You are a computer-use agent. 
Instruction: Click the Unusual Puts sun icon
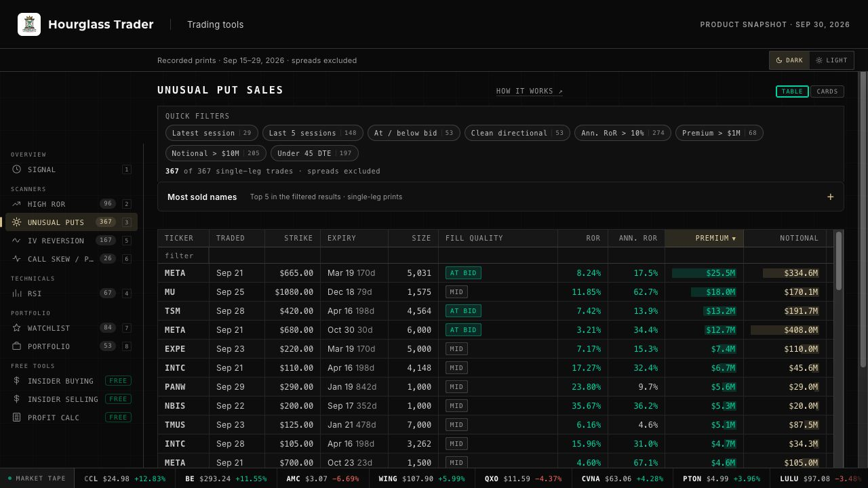coord(16,222)
